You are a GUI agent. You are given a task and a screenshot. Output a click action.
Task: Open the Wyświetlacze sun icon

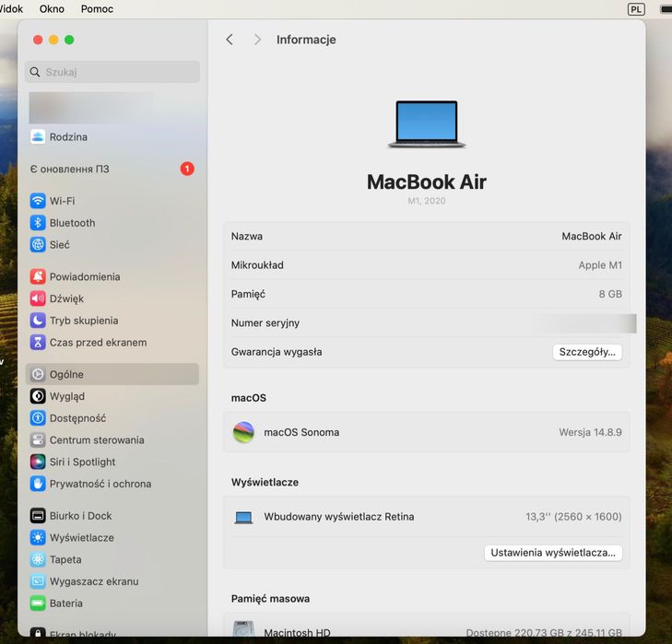tap(38, 537)
